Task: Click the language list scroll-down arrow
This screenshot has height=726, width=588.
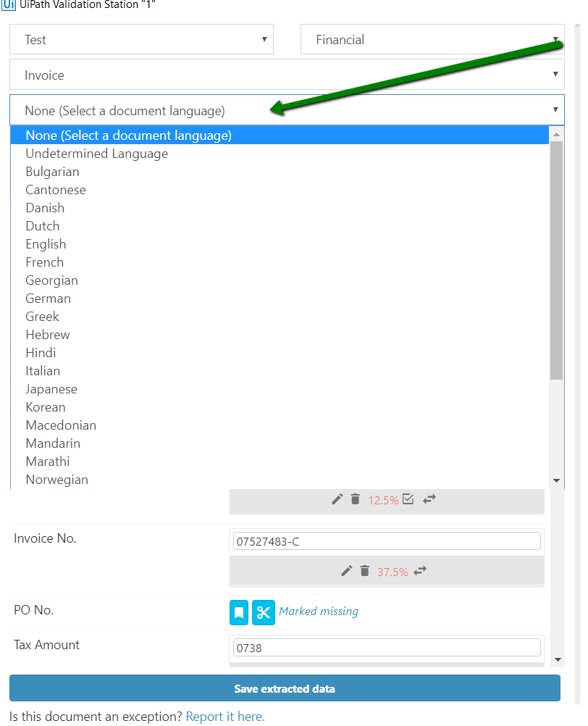Action: (x=556, y=480)
